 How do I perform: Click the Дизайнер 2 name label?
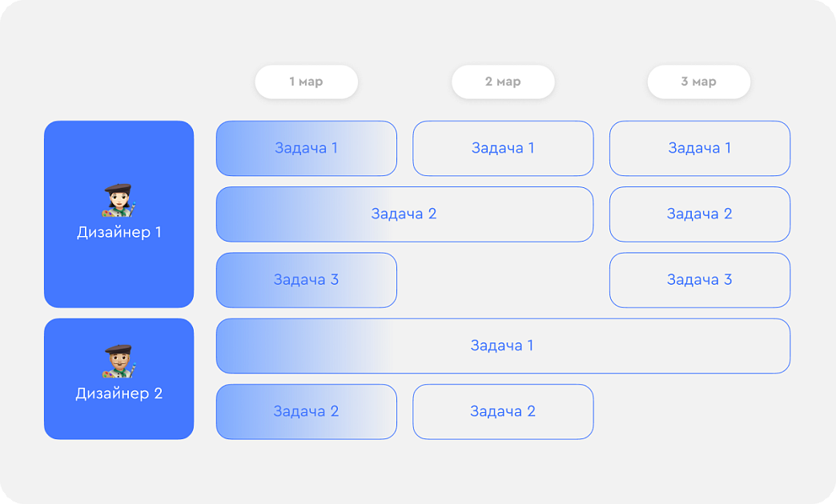(119, 394)
